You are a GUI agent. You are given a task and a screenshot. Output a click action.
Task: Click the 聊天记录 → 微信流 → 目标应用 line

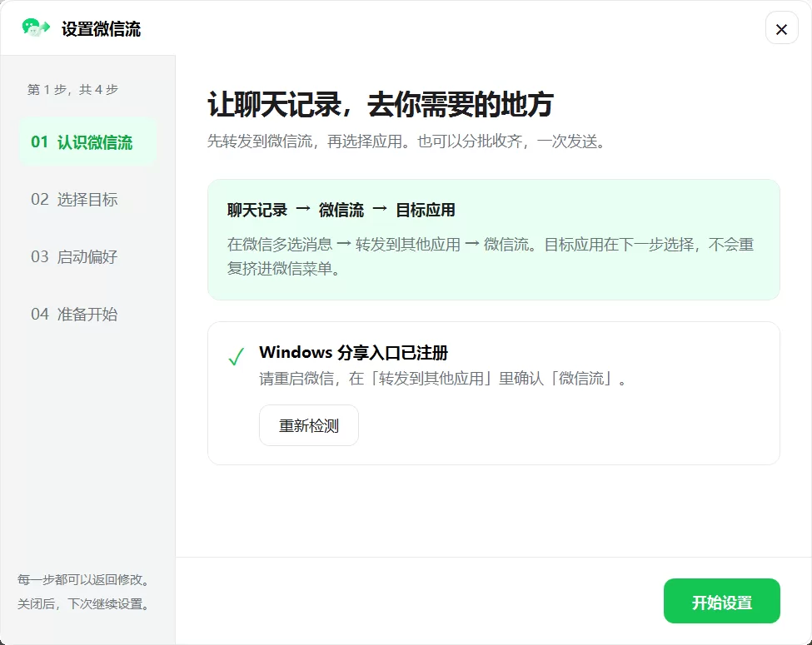click(341, 211)
